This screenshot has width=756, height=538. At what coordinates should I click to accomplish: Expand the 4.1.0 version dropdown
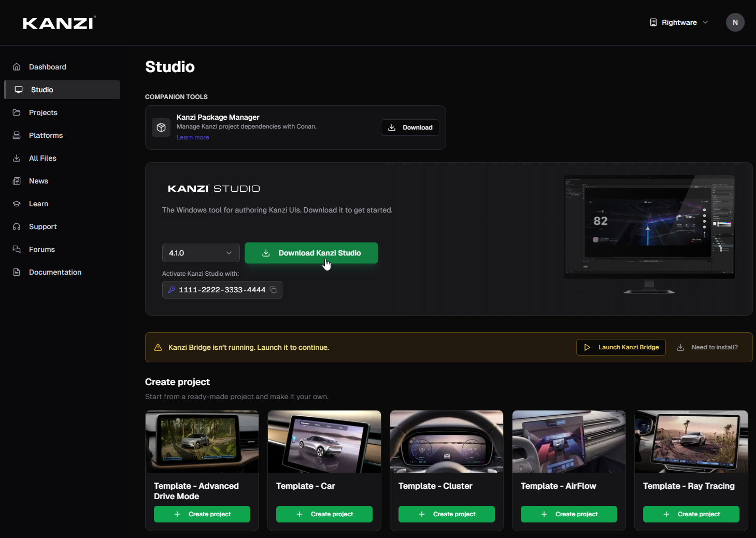point(201,253)
